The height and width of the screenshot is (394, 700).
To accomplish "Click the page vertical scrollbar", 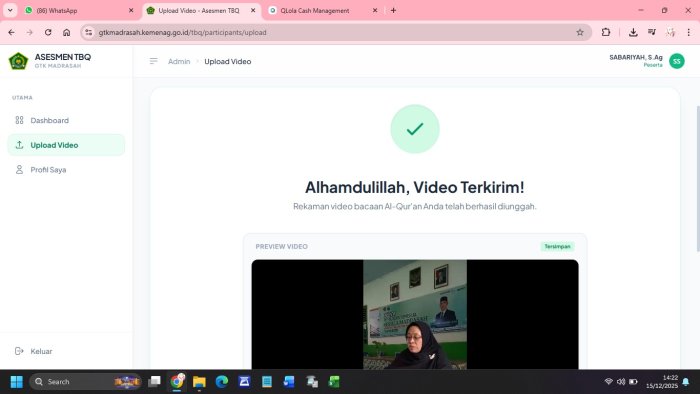I will [x=698, y=178].
